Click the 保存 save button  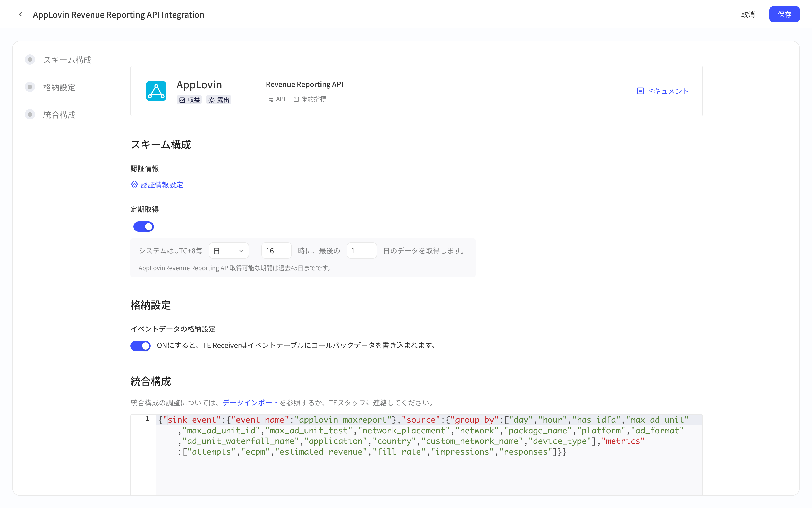pyautogui.click(x=784, y=14)
